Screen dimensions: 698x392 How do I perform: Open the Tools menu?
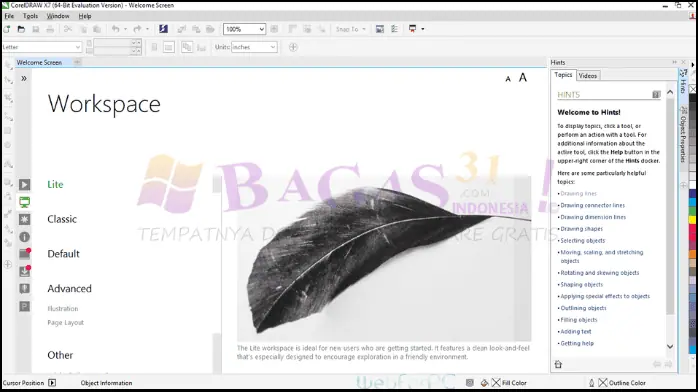click(30, 16)
